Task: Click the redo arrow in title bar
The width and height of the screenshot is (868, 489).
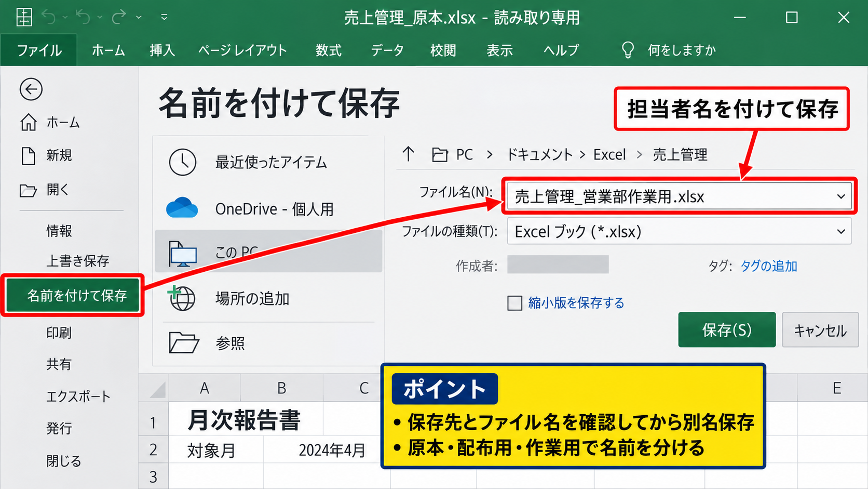Action: pyautogui.click(x=119, y=17)
